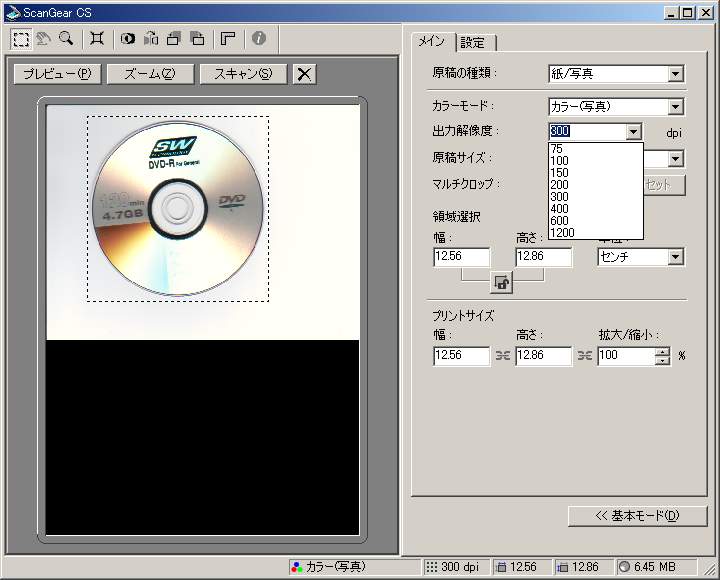Click the invert negative/positive icon

tap(128, 39)
